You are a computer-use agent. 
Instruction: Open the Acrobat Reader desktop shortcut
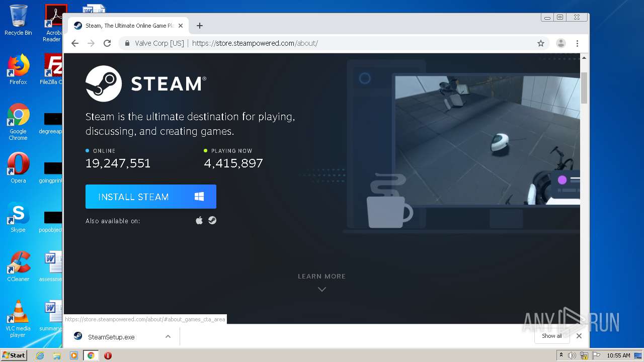pyautogui.click(x=53, y=24)
